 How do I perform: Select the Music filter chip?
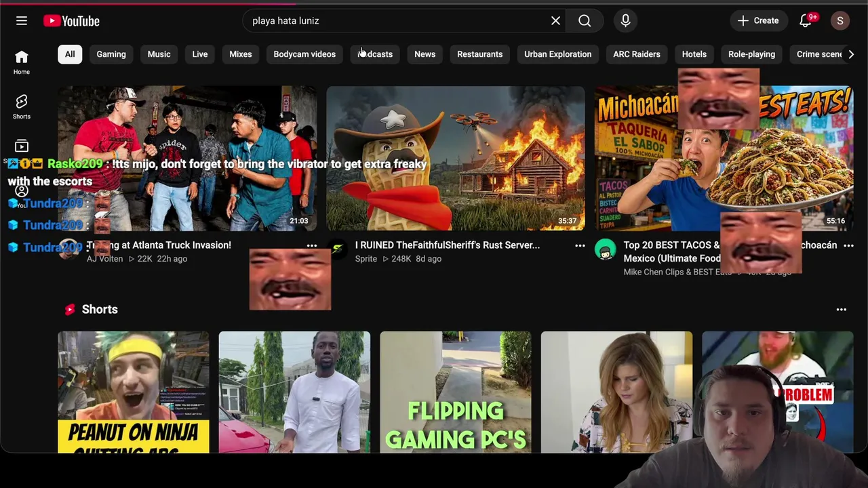[x=159, y=54]
